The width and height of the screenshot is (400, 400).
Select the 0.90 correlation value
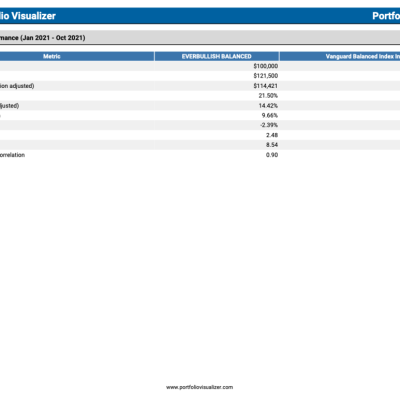point(272,155)
